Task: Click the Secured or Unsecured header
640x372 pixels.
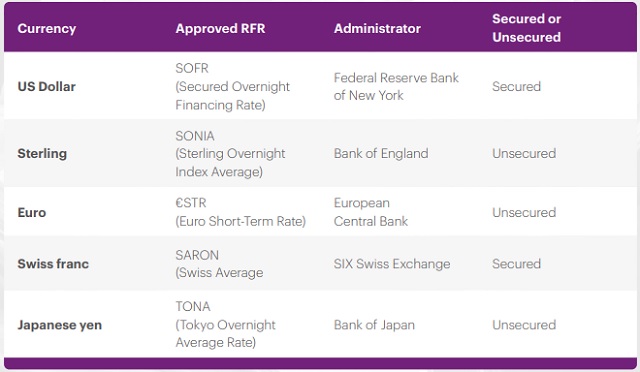Action: [x=526, y=28]
